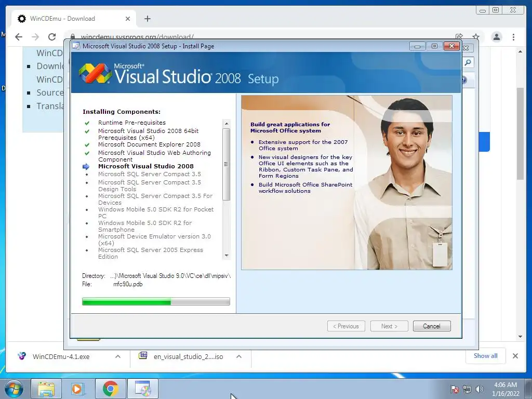Close the WinCDEmu - Download tab
Screen dimensions: 532x399
pos(128,19)
